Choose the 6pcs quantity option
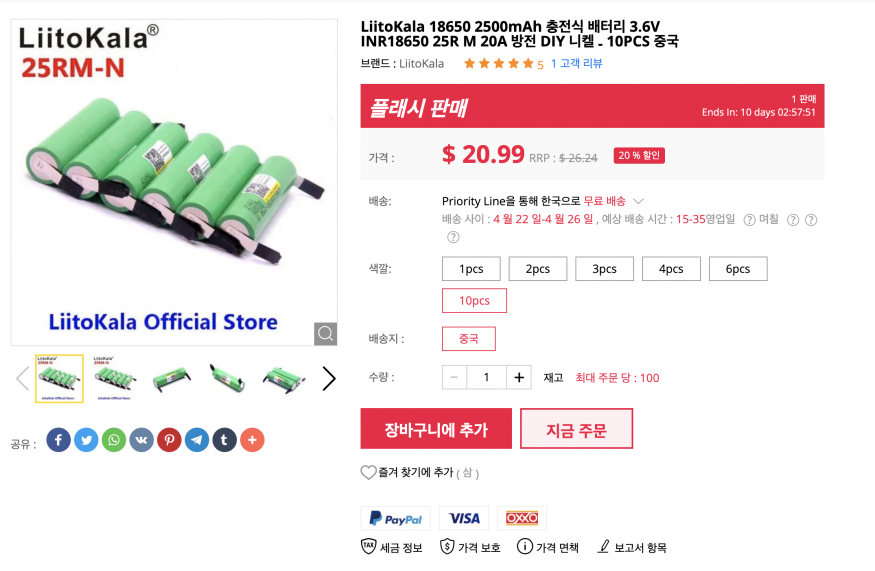The height and width of the screenshot is (571, 875). pyautogui.click(x=738, y=269)
